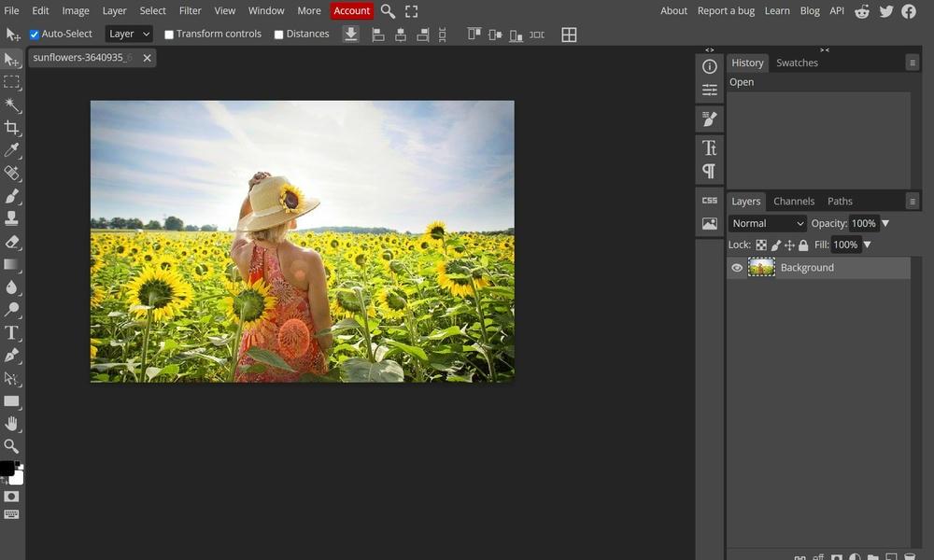Image resolution: width=934 pixels, height=560 pixels.
Task: Select the Type tool
Action: 12,333
